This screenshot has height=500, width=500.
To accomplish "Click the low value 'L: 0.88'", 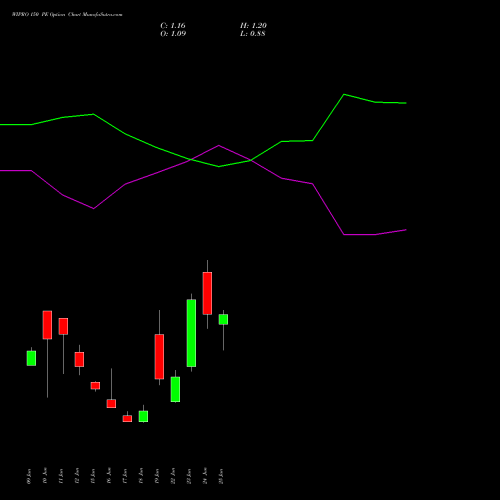I will 253,34.
